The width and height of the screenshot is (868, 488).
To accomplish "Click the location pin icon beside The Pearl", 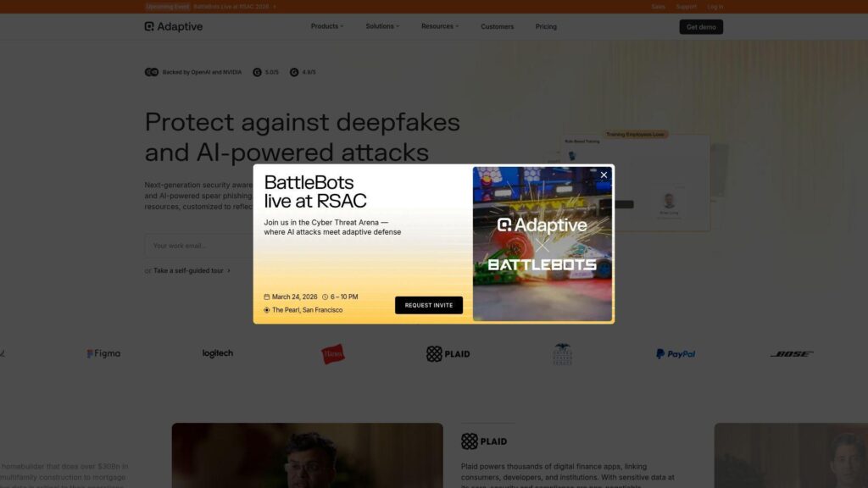I will tap(267, 309).
